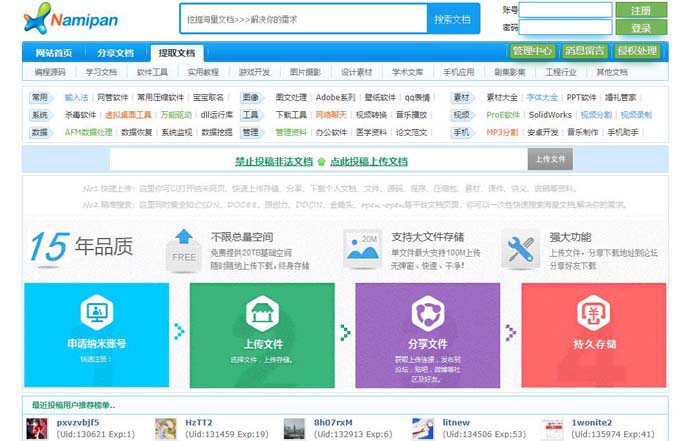Image resolution: width=690 pixels, height=441 pixels.
Task: Open user pxvzvbjf5's avatar
Action: click(x=37, y=428)
